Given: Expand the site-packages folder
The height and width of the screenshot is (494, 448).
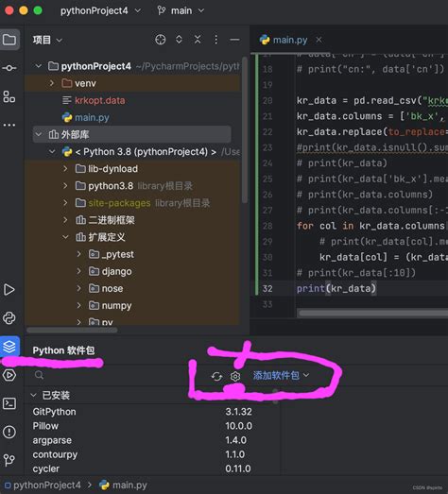Looking at the screenshot, I should point(65,203).
